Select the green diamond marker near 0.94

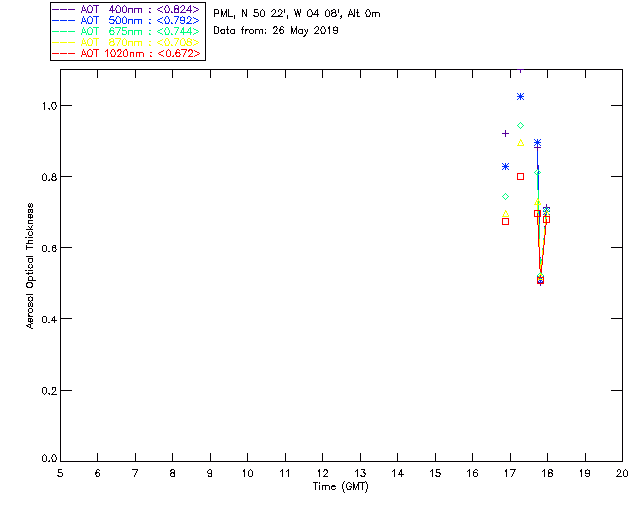[520, 126]
